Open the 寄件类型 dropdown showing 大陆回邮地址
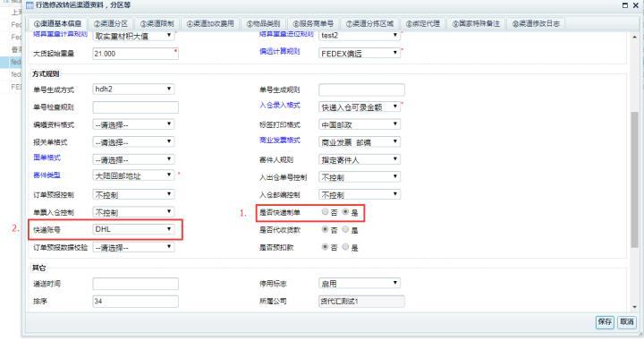 tap(133, 175)
